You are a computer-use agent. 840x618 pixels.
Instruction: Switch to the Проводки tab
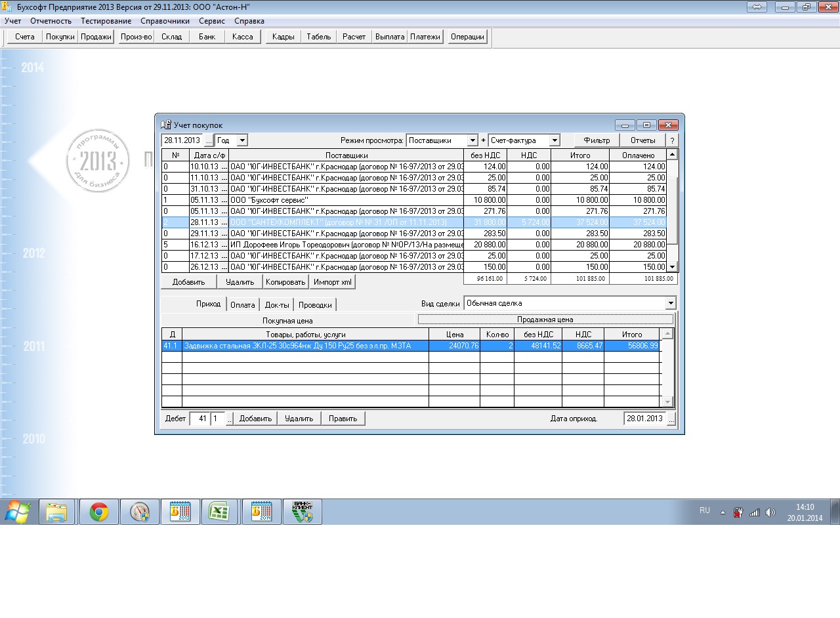tap(315, 305)
